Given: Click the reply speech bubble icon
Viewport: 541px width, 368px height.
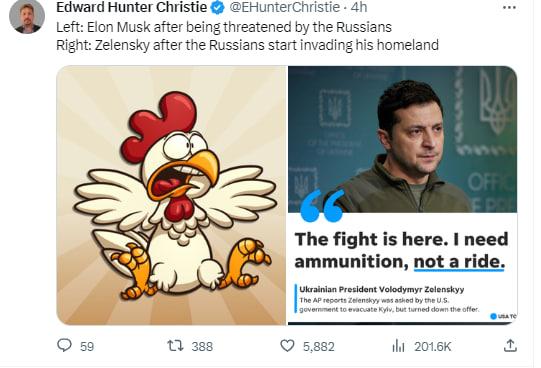Looking at the screenshot, I should click(64, 345).
